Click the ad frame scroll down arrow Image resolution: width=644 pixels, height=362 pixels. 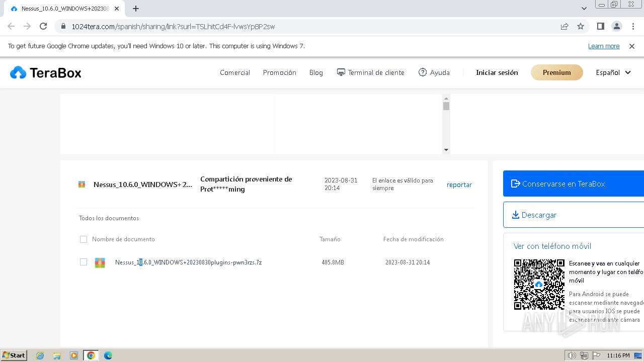tap(446, 150)
